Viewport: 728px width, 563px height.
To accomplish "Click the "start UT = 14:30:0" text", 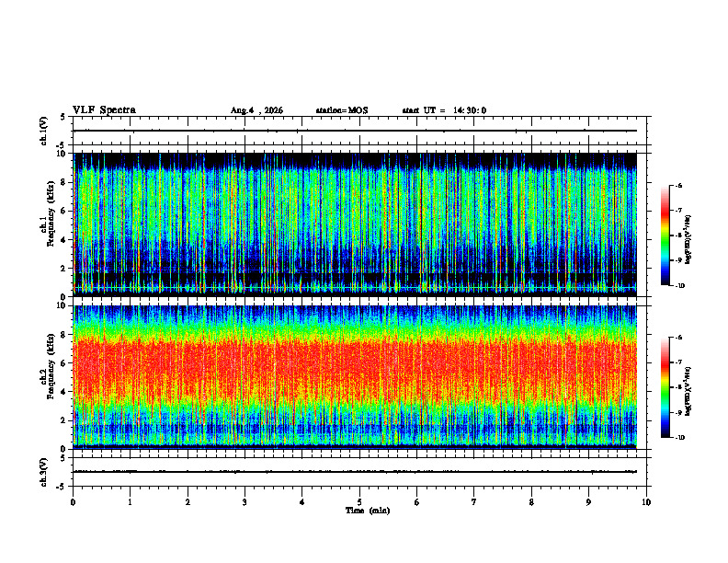I will tap(444, 110).
